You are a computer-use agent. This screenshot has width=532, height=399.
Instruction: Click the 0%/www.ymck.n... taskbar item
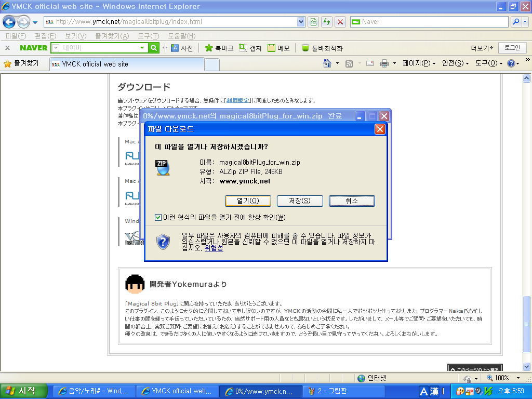click(x=261, y=391)
